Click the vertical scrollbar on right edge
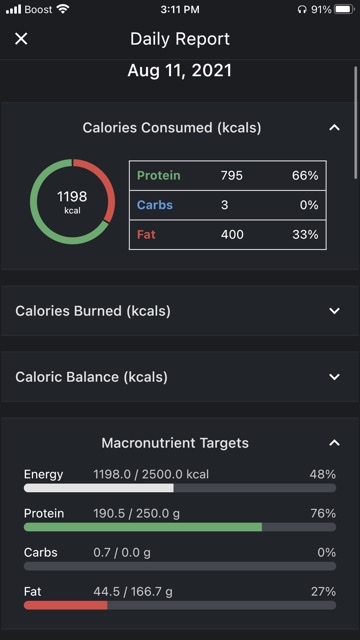360x640 pixels. click(x=356, y=122)
